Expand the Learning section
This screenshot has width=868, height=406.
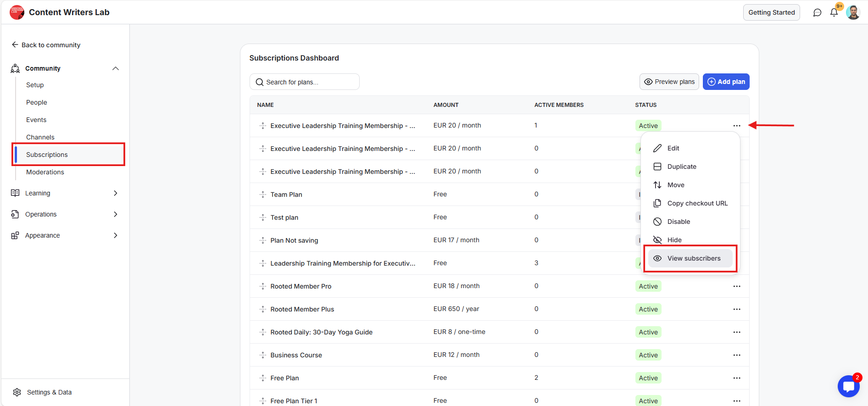116,193
